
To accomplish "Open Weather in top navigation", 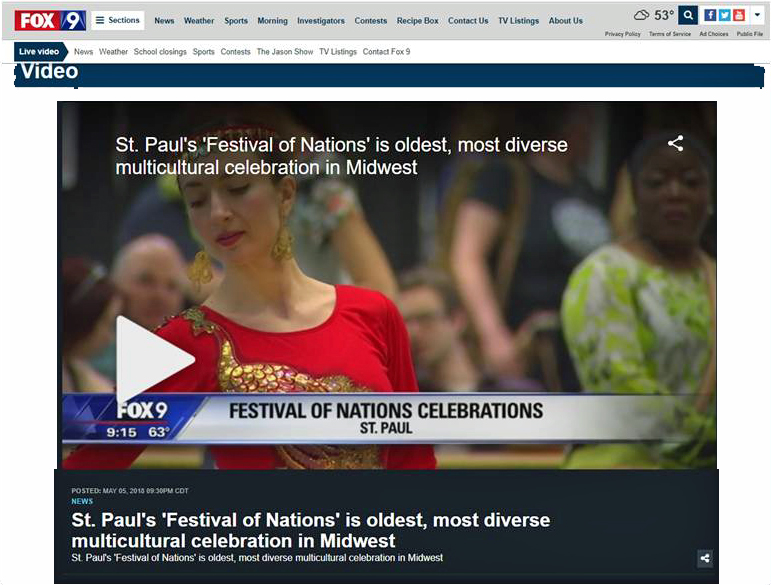I will 199,21.
